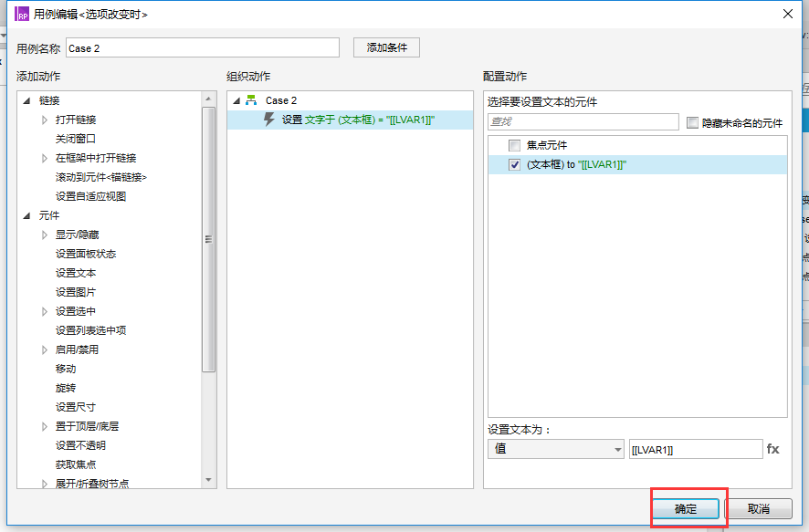The image size is (809, 532).
Task: Click the [[LVAR1]] value field
Action: pos(696,449)
